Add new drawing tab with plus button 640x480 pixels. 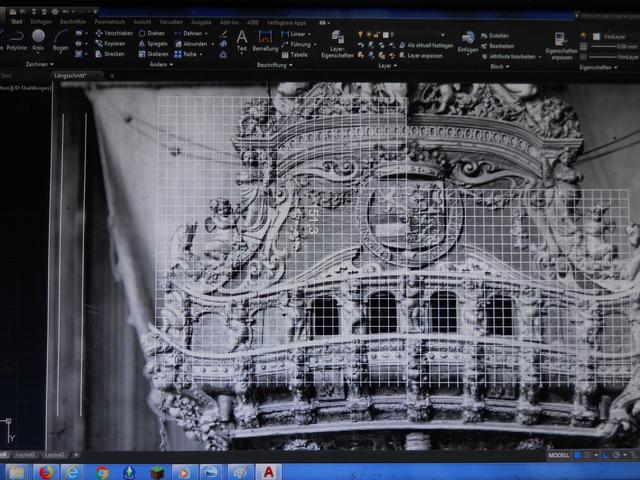112,76
